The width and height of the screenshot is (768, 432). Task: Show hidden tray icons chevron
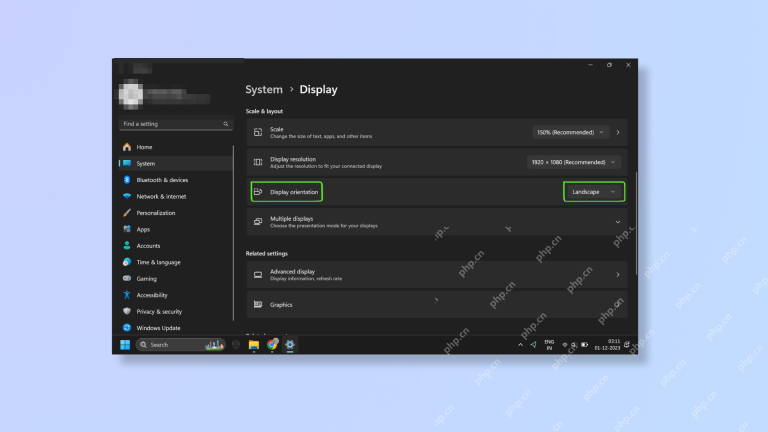(x=520, y=345)
